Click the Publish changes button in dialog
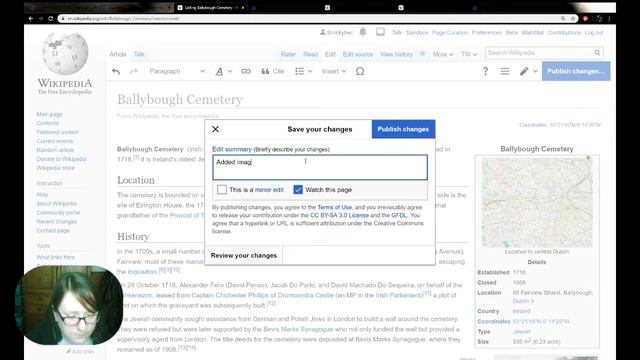Image resolution: width=640 pixels, height=360 pixels. [x=403, y=129]
